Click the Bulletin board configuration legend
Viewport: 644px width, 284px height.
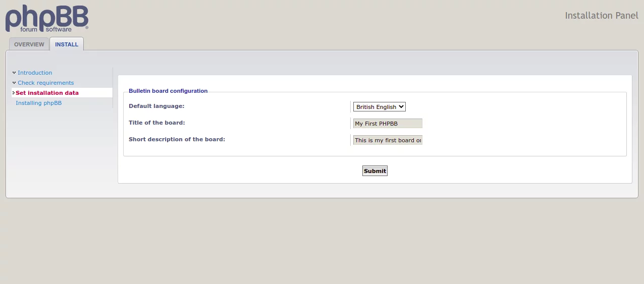coord(168,91)
